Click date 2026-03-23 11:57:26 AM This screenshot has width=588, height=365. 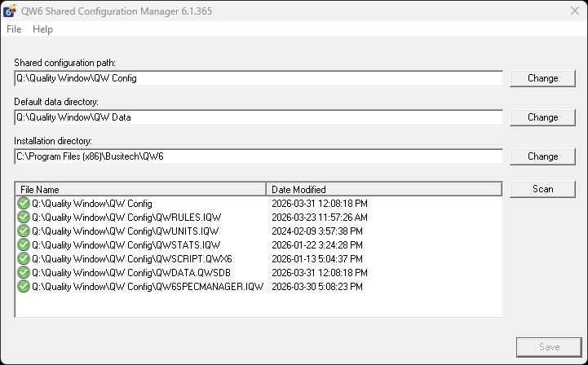pos(320,218)
